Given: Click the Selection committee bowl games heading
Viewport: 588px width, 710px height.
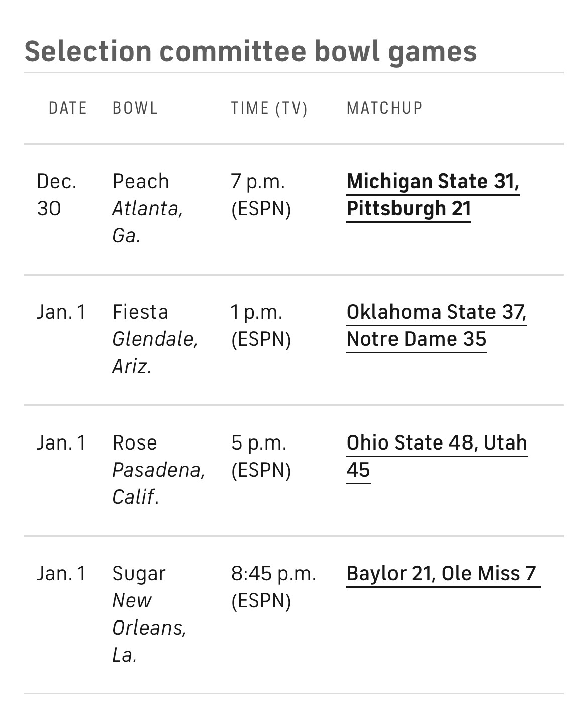Looking at the screenshot, I should tap(251, 51).
